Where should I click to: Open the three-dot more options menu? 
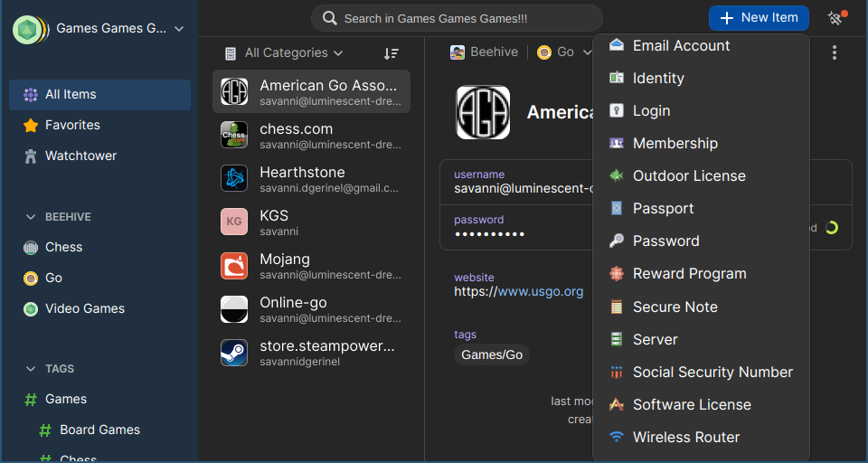[x=835, y=53]
